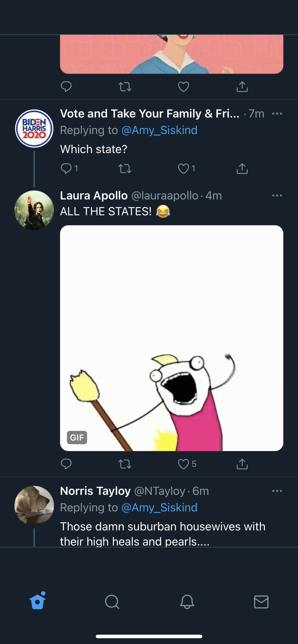Screen dimensions: 298x644
Task: Open more options for Norris Tayloy's tweet
Action: (277, 491)
